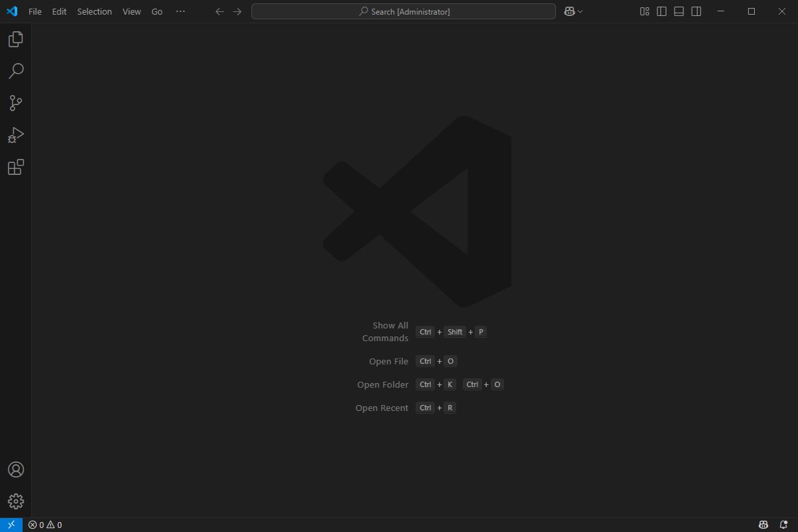Image resolution: width=798 pixels, height=532 pixels.
Task: Open notifications bell in status bar
Action: click(x=783, y=525)
